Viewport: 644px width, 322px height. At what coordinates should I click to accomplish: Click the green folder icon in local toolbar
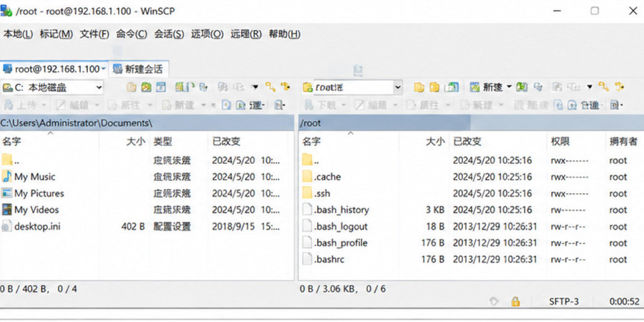click(x=146, y=87)
